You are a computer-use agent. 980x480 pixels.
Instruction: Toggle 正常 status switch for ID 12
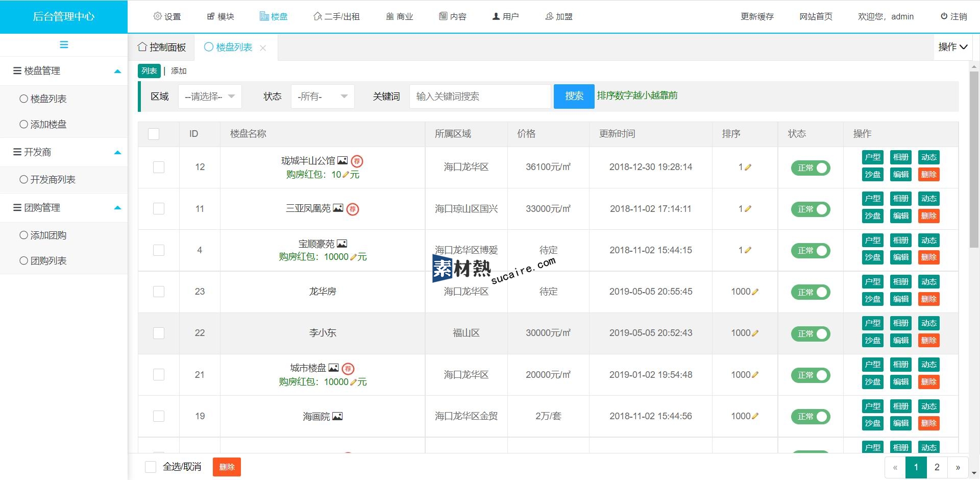point(811,167)
